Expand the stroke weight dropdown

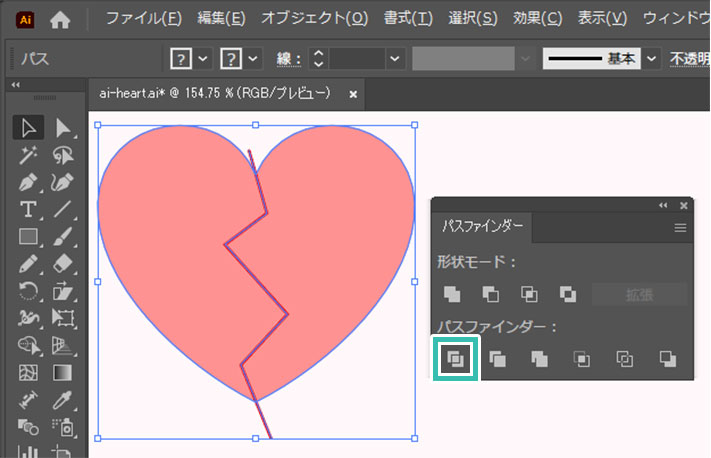click(x=395, y=59)
